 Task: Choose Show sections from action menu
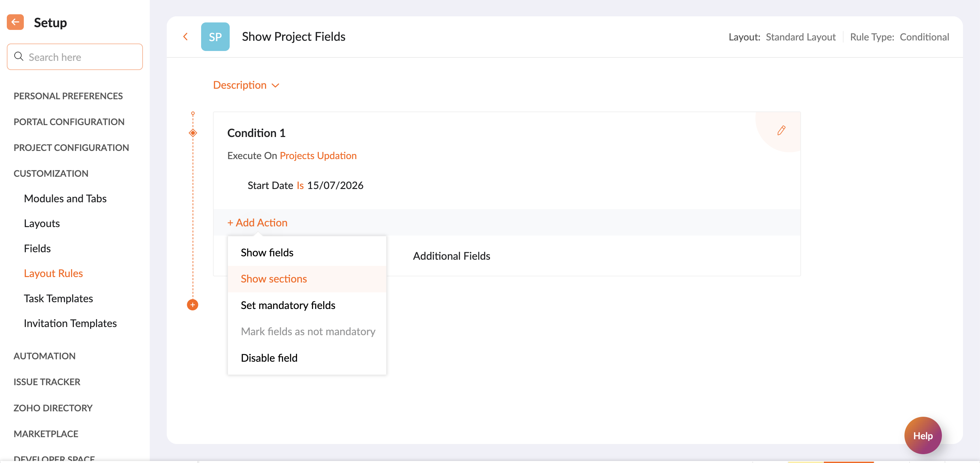[307, 279]
